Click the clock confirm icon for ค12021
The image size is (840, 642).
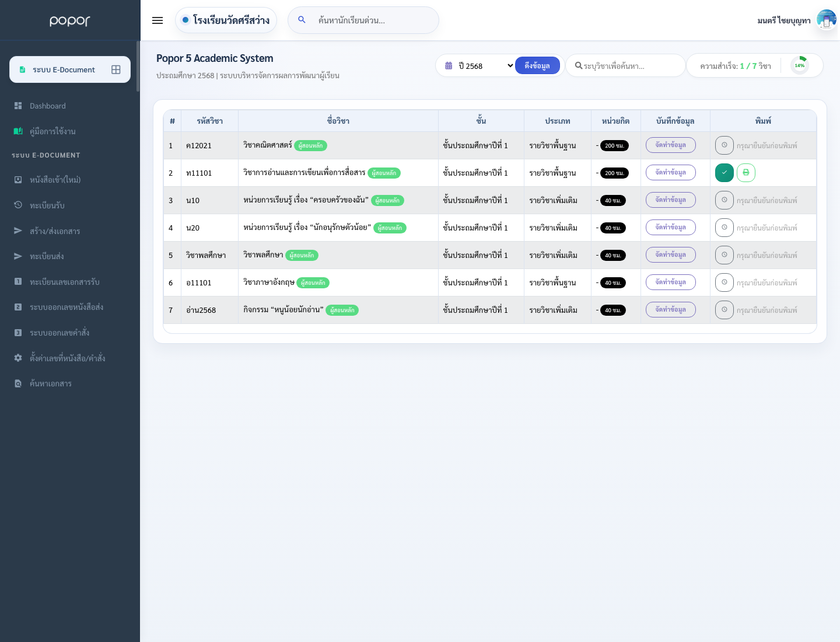pos(724,145)
